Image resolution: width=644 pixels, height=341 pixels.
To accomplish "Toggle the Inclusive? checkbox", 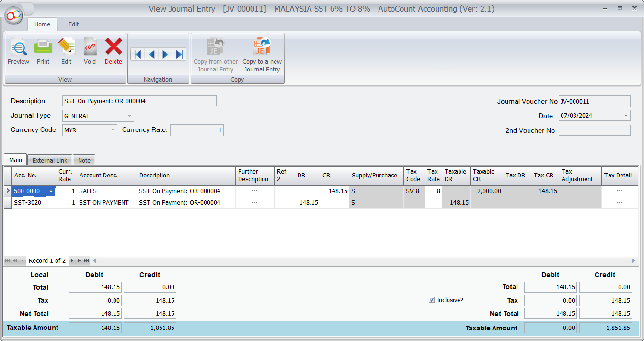I will point(432,300).
